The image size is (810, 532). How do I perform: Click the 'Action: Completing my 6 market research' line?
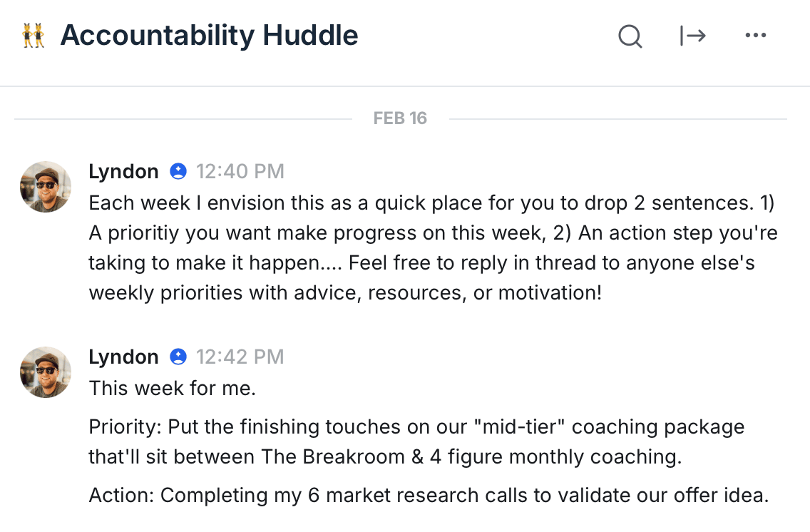coord(429,495)
